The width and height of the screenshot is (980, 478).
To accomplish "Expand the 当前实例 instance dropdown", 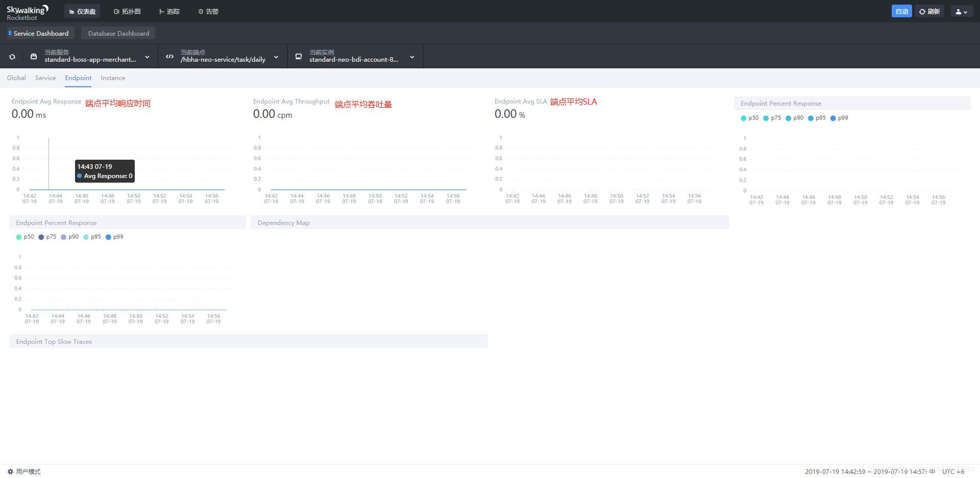I will click(x=411, y=57).
